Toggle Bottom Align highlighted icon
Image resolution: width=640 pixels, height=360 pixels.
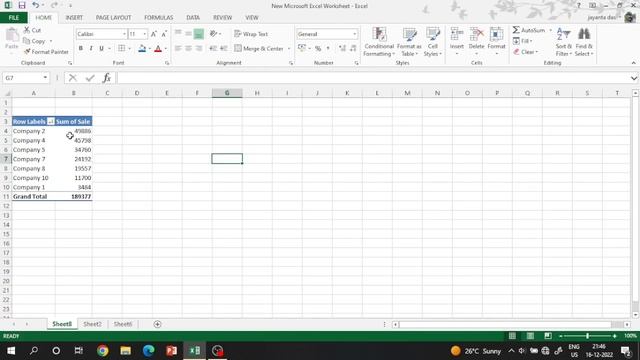(x=199, y=34)
